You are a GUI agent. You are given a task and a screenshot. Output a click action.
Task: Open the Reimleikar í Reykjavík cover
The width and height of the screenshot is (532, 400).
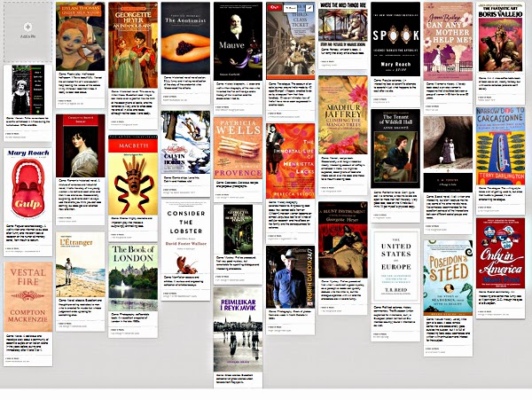(x=238, y=329)
